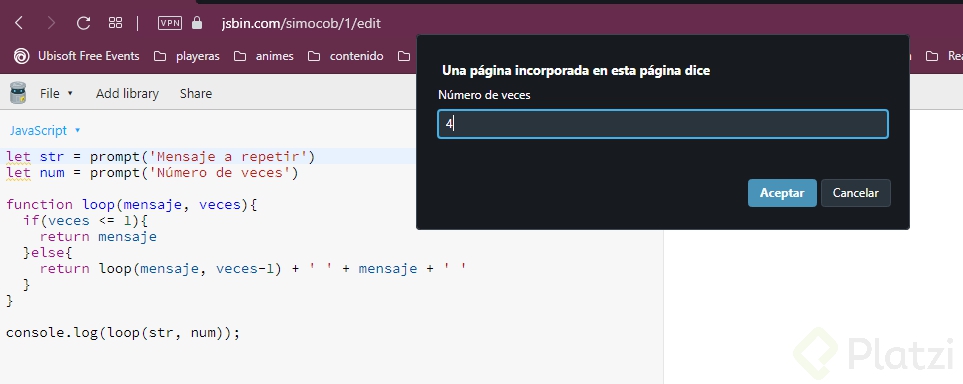Click the }else{ code line
The width and height of the screenshot is (963, 384).
(48, 253)
